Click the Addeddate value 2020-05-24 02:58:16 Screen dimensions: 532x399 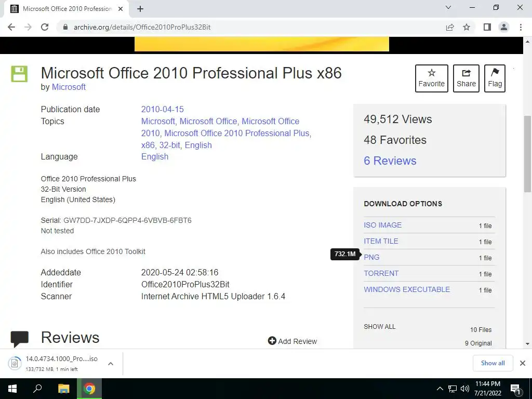180,272
